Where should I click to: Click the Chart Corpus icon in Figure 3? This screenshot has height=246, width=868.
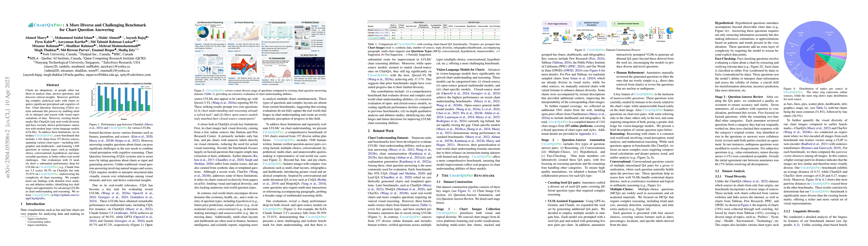click(567, 35)
